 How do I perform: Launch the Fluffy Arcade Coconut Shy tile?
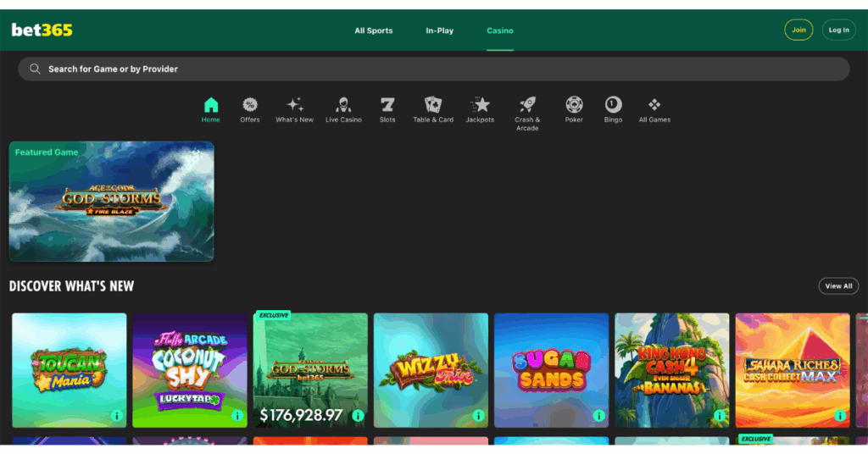coord(190,370)
